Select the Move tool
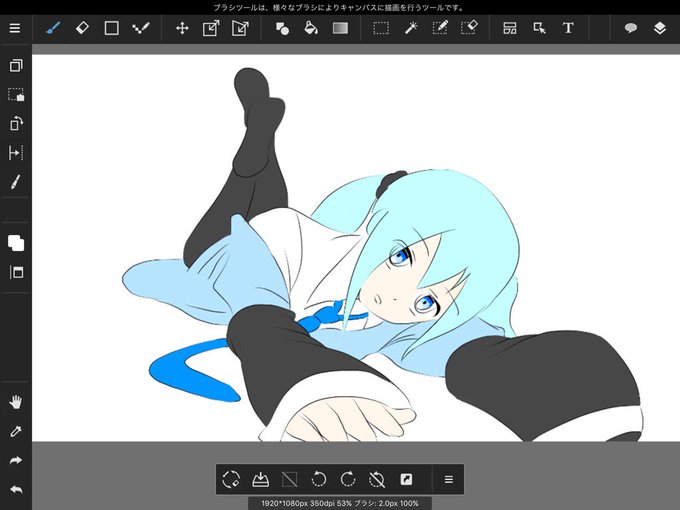Image resolution: width=680 pixels, height=510 pixels. coord(182,29)
